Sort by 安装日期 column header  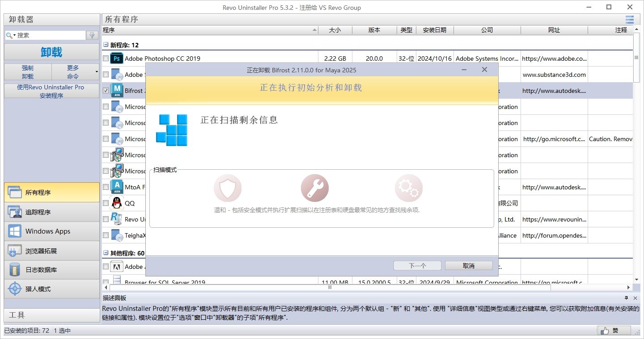(435, 30)
